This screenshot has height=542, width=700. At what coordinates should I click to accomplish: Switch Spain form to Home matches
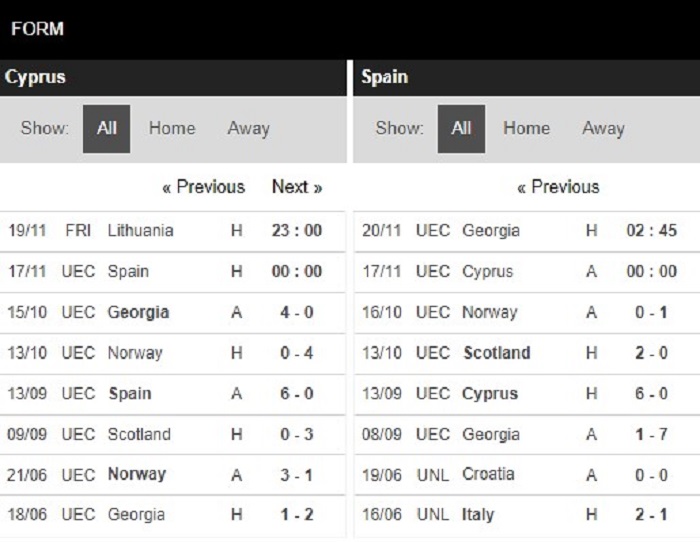526,129
